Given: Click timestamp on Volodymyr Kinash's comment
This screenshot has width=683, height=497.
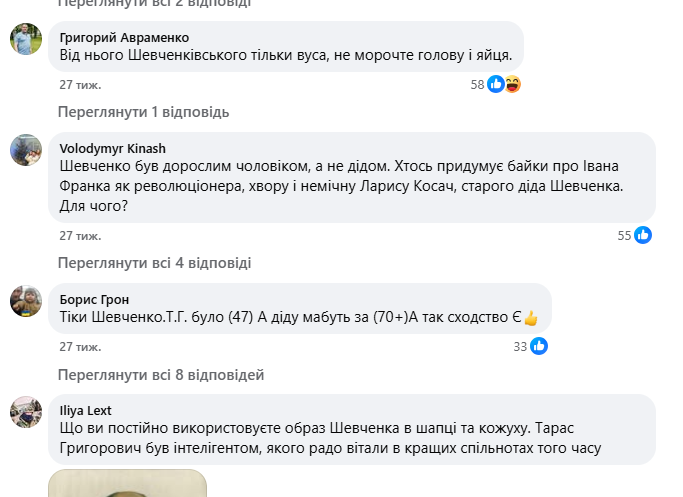Looking at the screenshot, I should click(x=74, y=236).
